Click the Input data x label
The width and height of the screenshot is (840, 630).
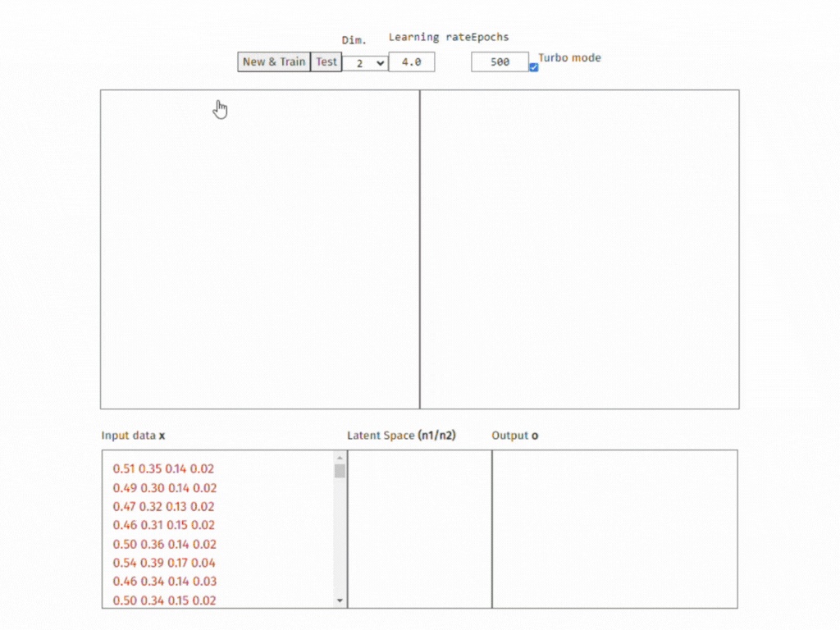pyautogui.click(x=134, y=436)
